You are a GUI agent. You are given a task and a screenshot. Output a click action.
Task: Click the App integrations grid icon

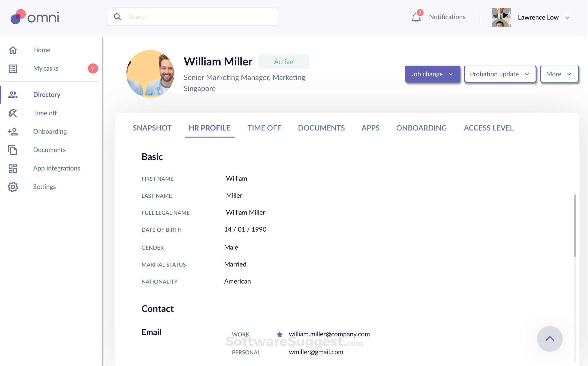(13, 168)
